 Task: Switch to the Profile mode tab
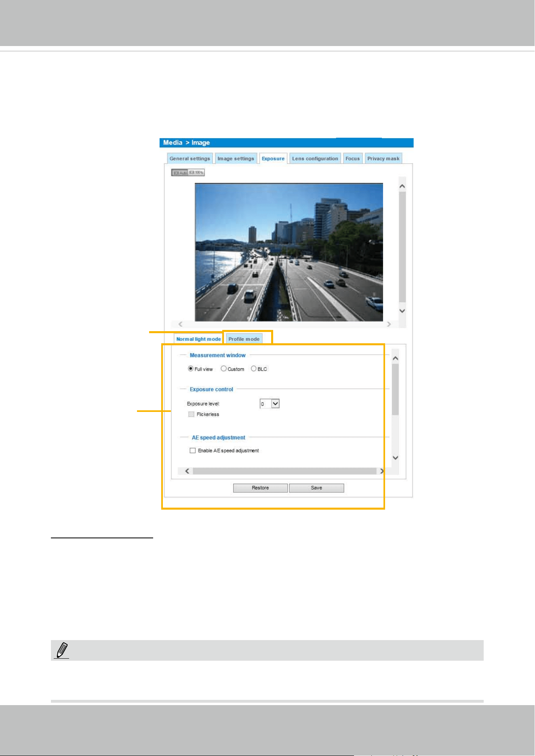(x=244, y=339)
